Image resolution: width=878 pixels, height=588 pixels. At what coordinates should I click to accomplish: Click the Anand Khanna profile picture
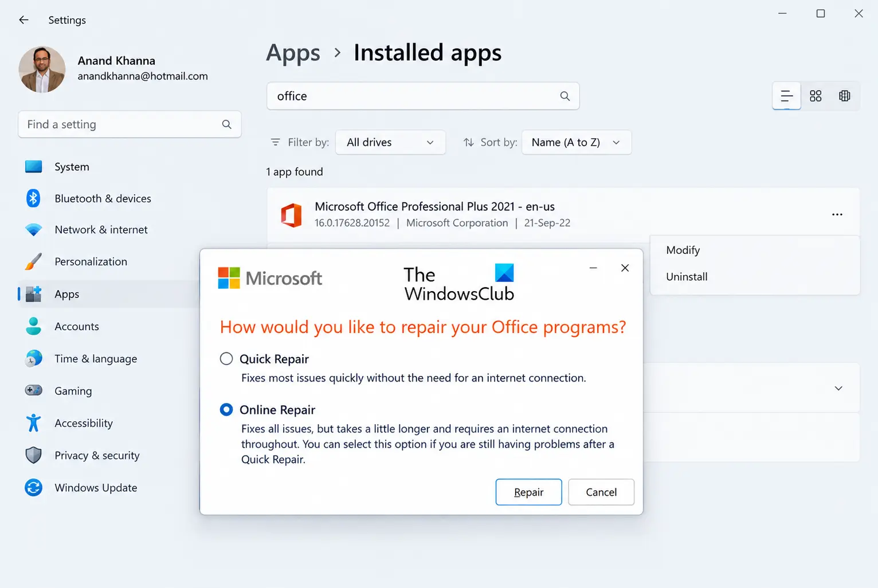(42, 69)
